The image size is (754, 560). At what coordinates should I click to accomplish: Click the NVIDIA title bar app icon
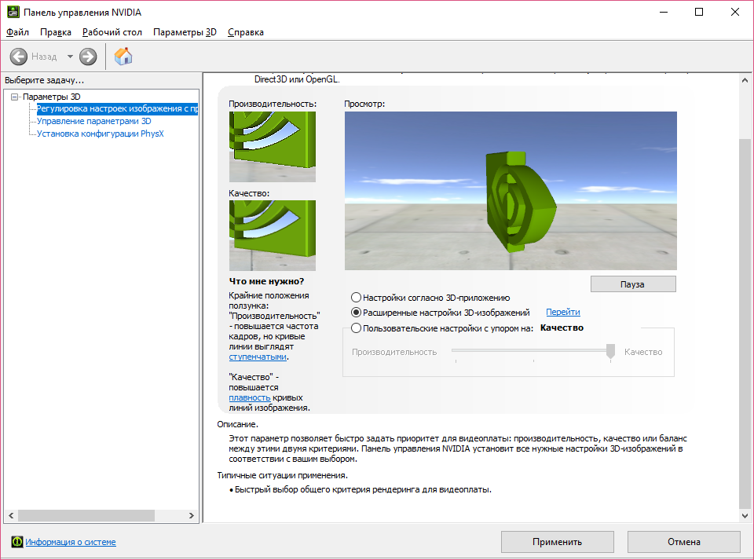tap(13, 12)
